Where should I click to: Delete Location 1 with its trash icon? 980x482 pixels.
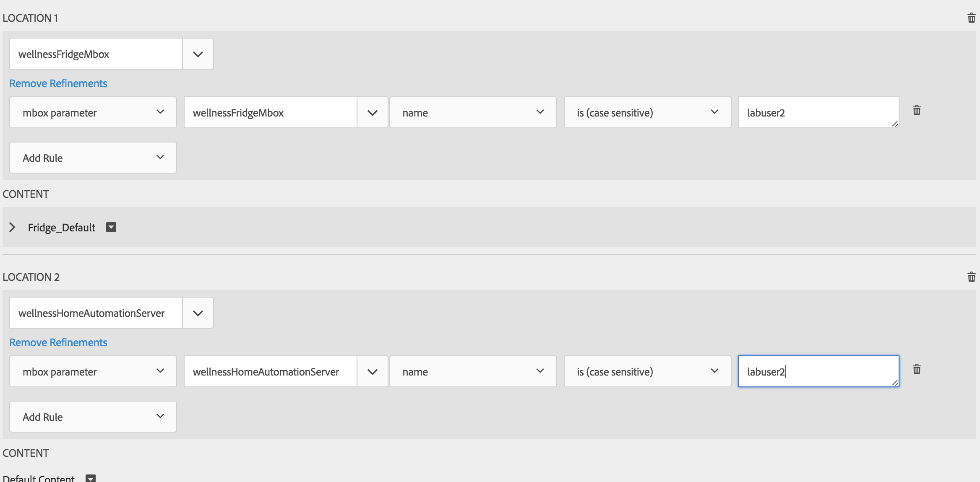(x=971, y=18)
